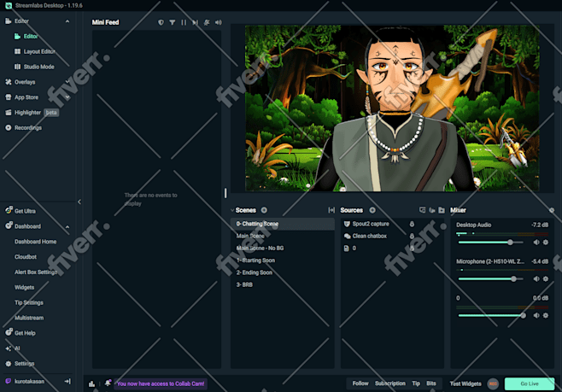Test a Tip alert
This screenshot has height=392, width=562.
tap(416, 383)
